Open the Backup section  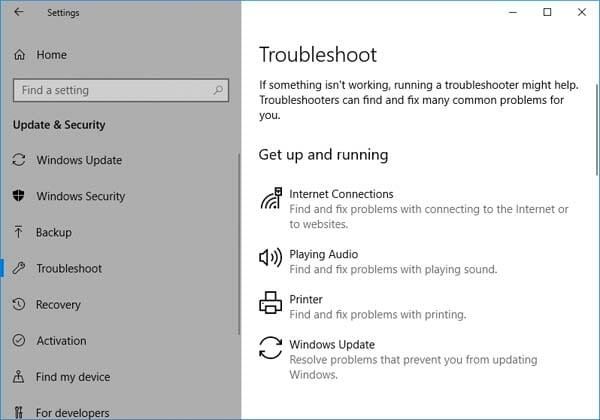[x=54, y=233]
